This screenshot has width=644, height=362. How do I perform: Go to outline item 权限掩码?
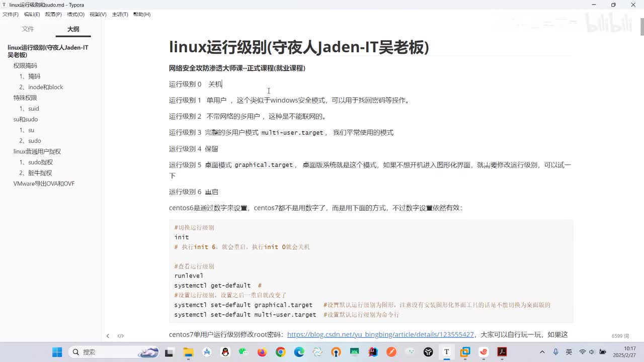[x=25, y=66]
